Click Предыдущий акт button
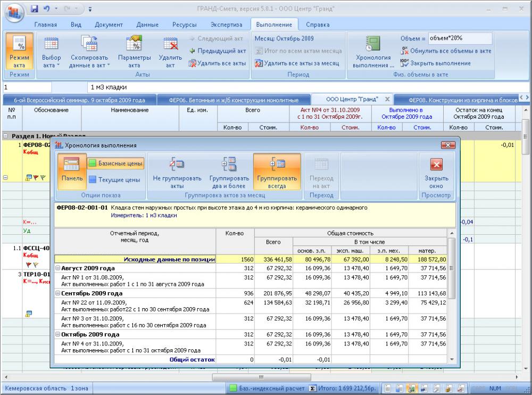The image size is (532, 395). click(218, 51)
